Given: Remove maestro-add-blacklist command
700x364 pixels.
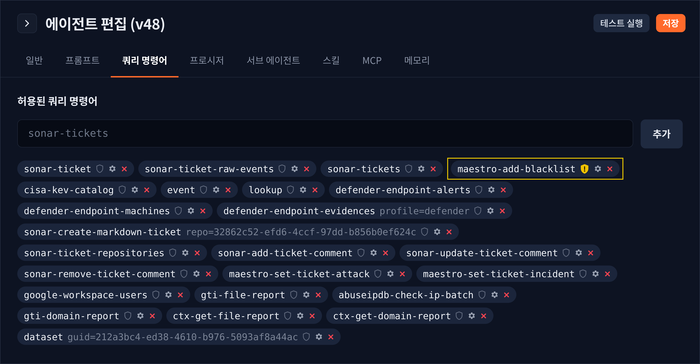Looking at the screenshot, I should [x=610, y=169].
